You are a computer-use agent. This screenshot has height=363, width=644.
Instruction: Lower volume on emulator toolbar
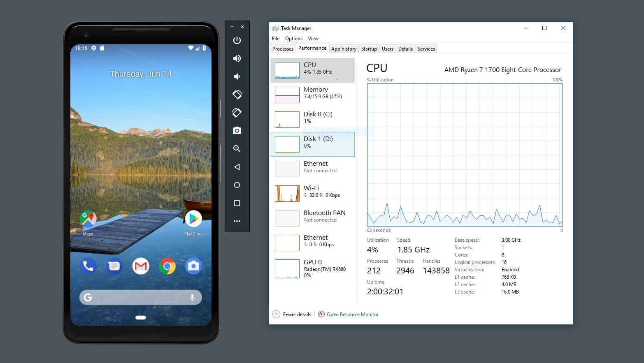coord(237,76)
